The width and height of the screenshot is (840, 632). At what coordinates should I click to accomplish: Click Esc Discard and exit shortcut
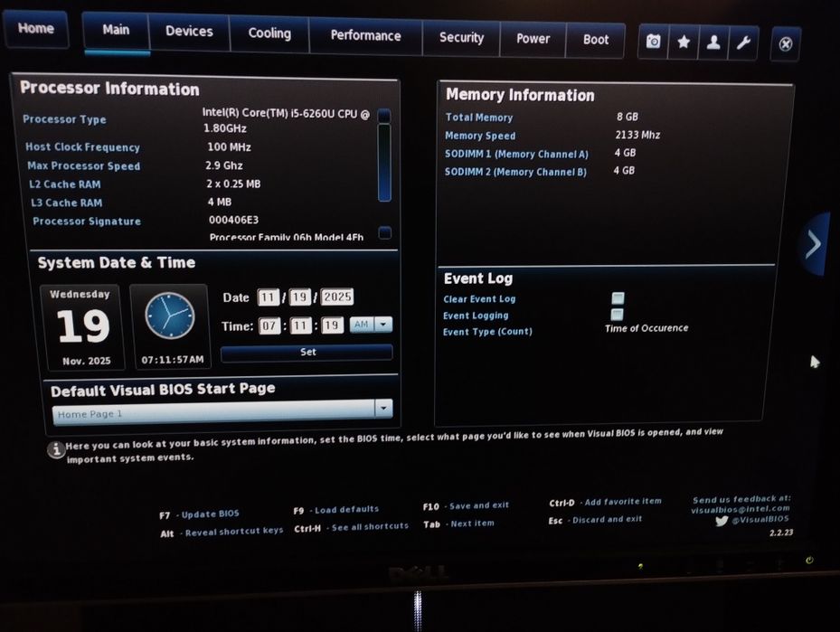(595, 520)
